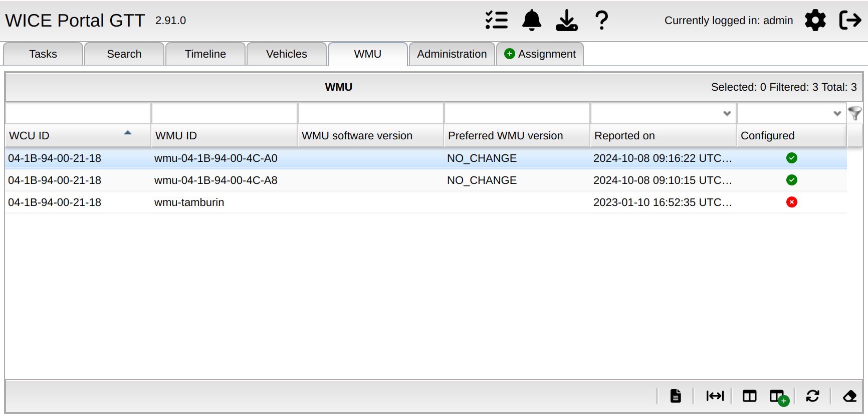Viewport: 868px width, 418px height.
Task: Switch to the Vehicles tab
Action: (x=286, y=54)
